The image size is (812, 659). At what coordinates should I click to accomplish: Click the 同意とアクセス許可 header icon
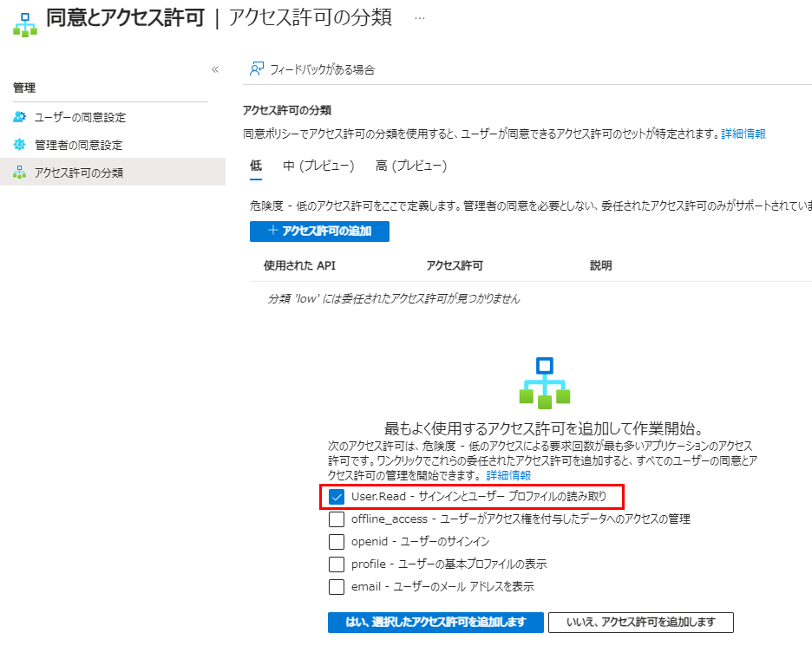click(25, 24)
